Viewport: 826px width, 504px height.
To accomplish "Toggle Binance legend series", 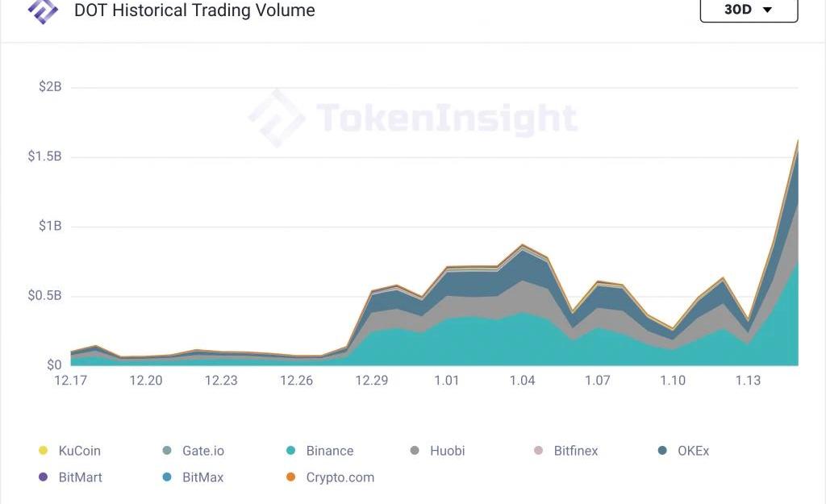I will coord(329,451).
